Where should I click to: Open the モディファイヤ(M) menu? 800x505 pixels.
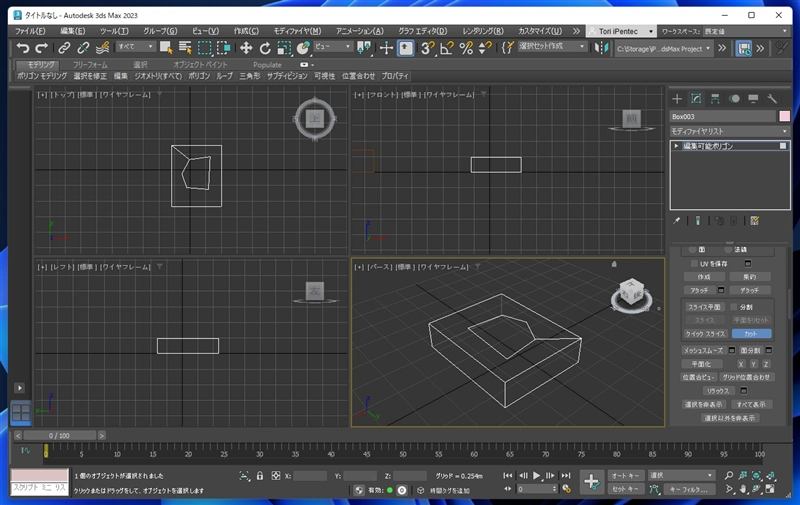[x=297, y=31]
